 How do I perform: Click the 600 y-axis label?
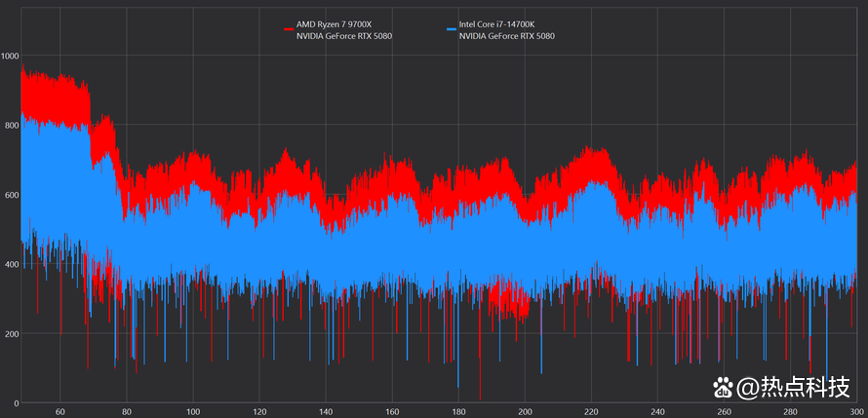[x=10, y=195]
